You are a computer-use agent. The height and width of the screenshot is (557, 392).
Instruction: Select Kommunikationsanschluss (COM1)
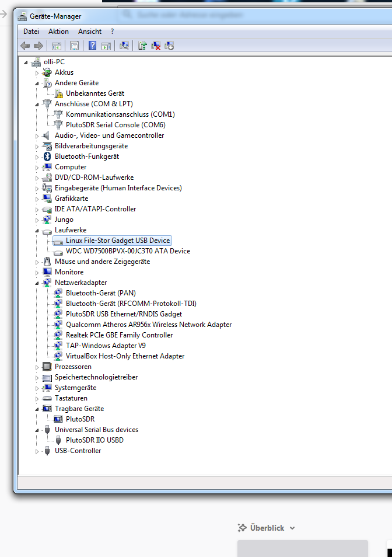click(x=120, y=114)
